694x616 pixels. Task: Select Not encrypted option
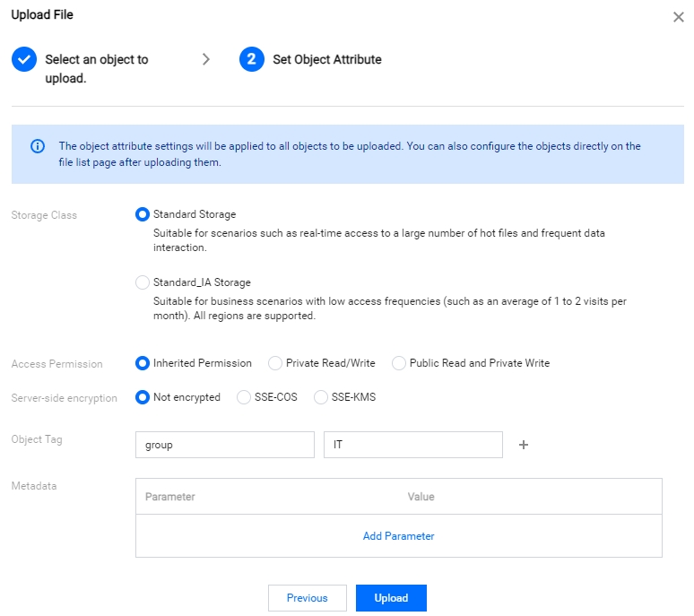pyautogui.click(x=142, y=397)
